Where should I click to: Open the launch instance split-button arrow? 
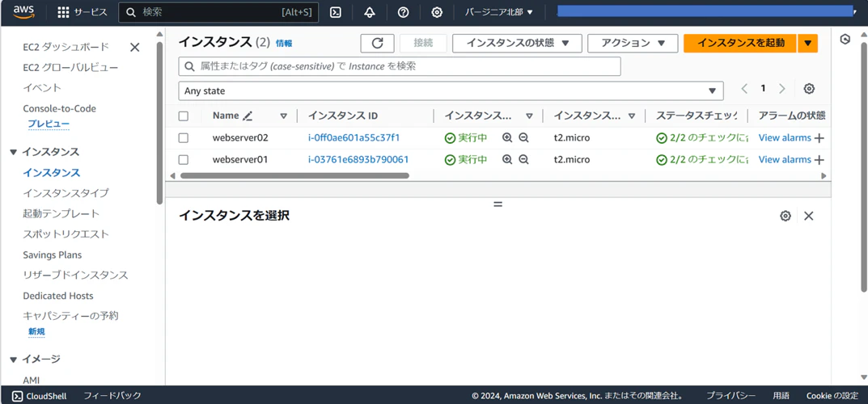coord(807,43)
